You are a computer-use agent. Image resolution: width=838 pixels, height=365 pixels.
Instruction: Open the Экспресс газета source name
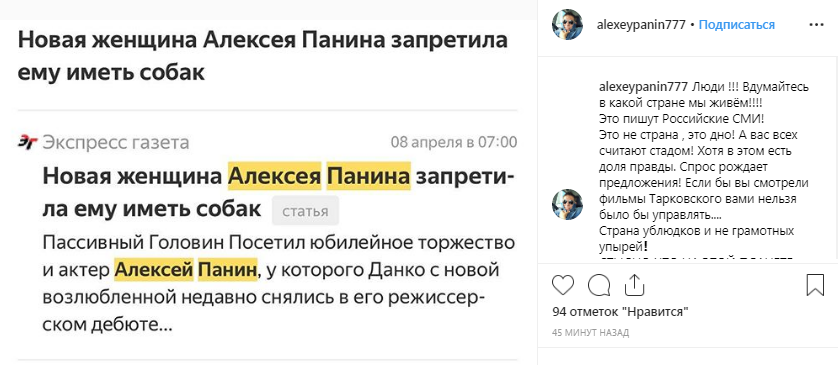click(115, 142)
